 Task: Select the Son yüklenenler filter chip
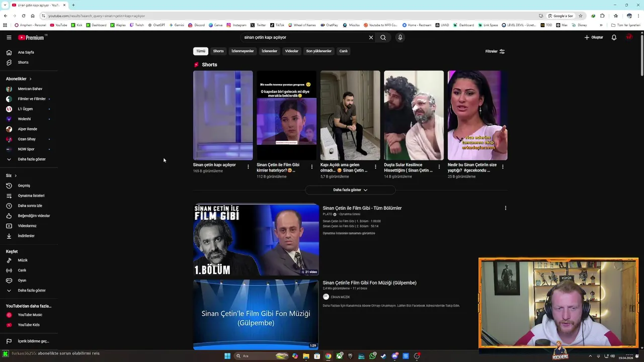click(x=319, y=51)
